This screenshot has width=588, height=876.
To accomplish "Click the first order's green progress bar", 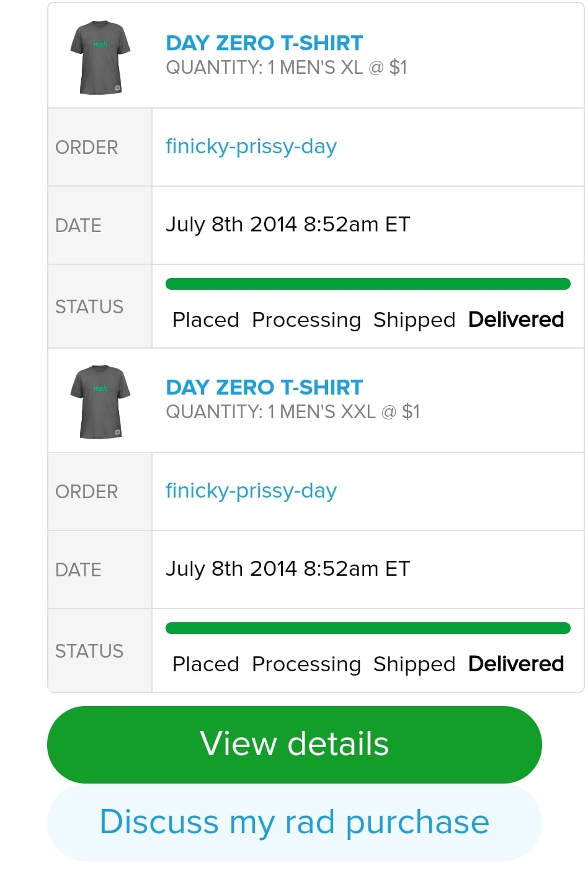I will coord(368,284).
